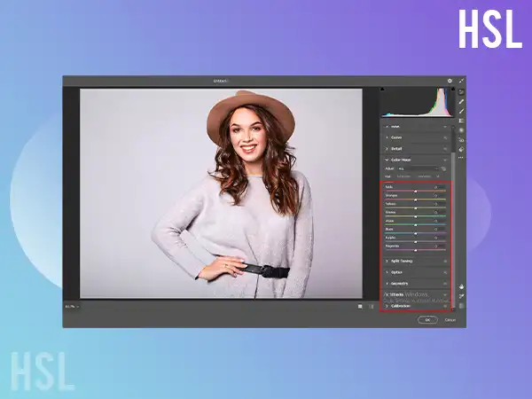This screenshot has width=532, height=399.
Task: Select the Hand tool icon
Action: [x=461, y=286]
